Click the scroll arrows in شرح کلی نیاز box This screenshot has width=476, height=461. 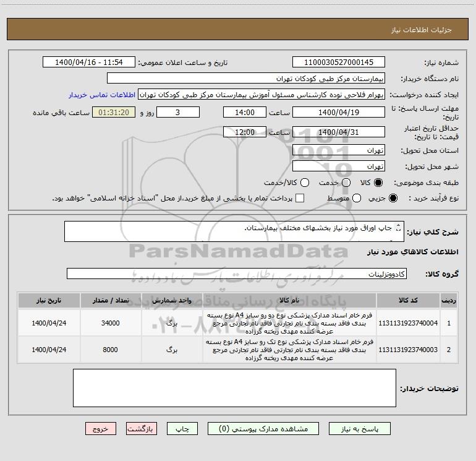(398, 227)
